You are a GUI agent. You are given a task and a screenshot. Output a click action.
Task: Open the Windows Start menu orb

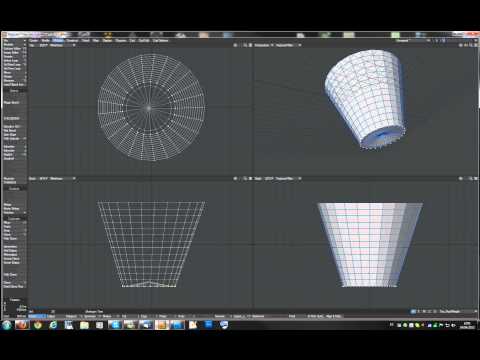coord(7,325)
